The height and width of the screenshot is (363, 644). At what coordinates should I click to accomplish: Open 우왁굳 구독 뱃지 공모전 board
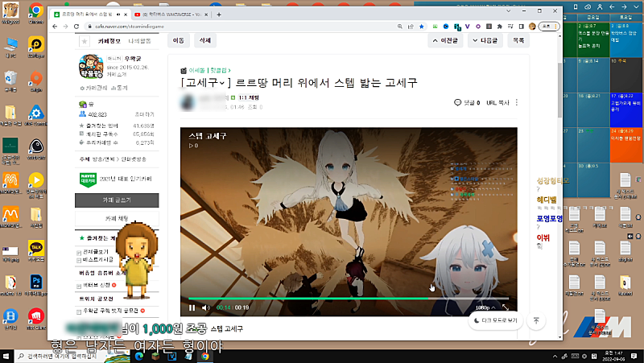(x=111, y=311)
